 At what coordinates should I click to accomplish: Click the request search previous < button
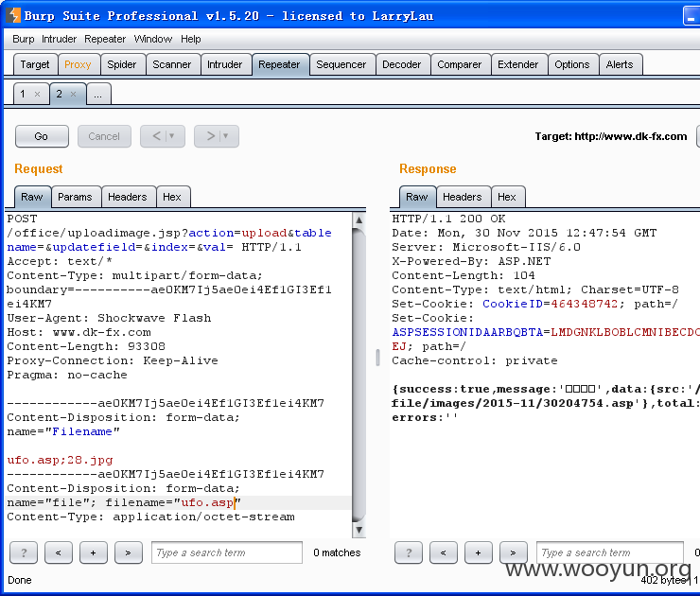click(x=59, y=552)
